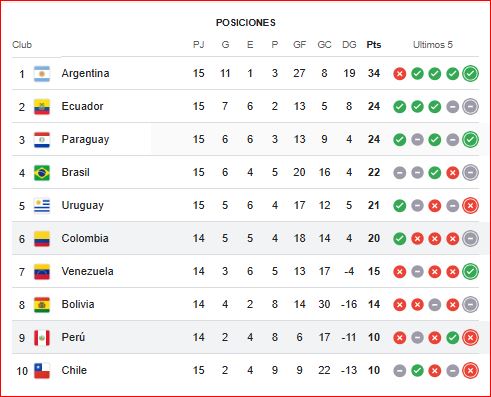Sort table by the Pts column header
The image size is (491, 397).
point(374,45)
